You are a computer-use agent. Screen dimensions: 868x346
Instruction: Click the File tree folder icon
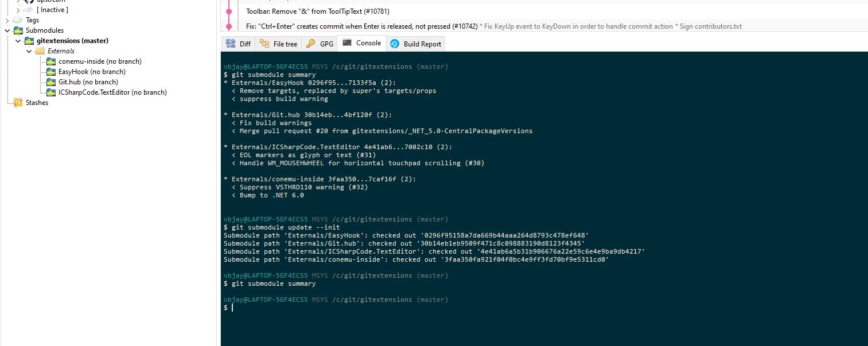pyautogui.click(x=264, y=43)
